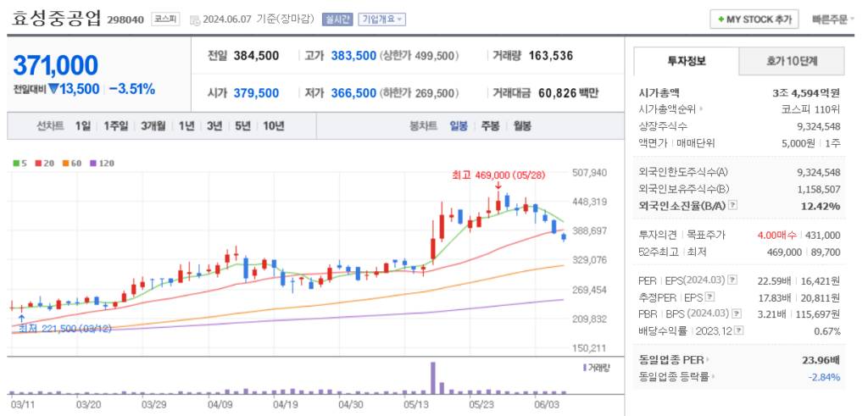Open the 동일업종 등락률 link
Screen dimensions: 868x416
(x=676, y=377)
